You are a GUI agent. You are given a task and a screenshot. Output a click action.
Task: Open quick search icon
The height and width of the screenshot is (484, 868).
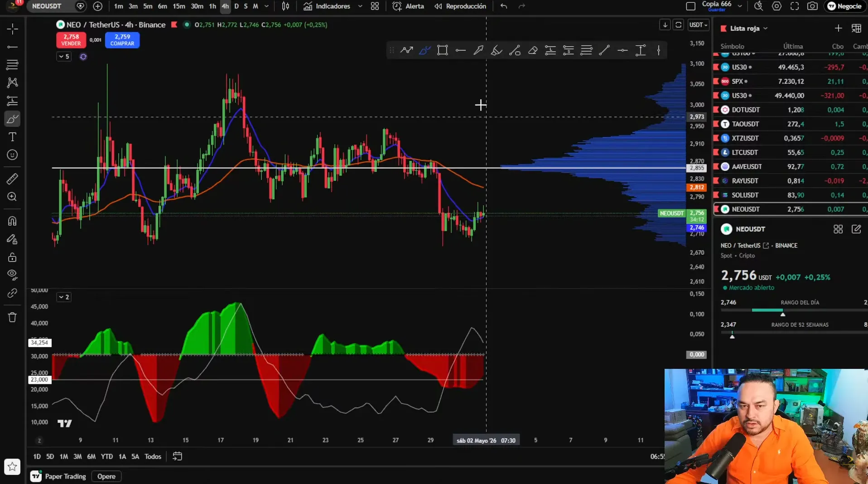[x=758, y=6]
